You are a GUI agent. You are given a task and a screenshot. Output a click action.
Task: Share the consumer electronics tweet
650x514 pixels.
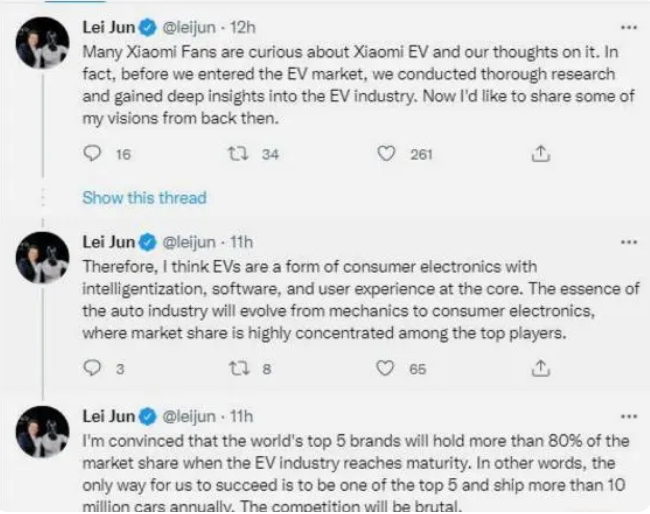[x=540, y=368]
